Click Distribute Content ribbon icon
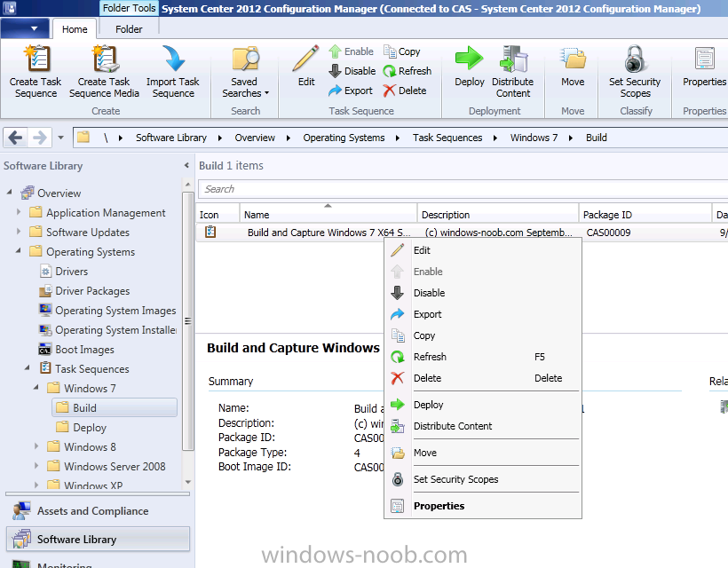 click(513, 59)
